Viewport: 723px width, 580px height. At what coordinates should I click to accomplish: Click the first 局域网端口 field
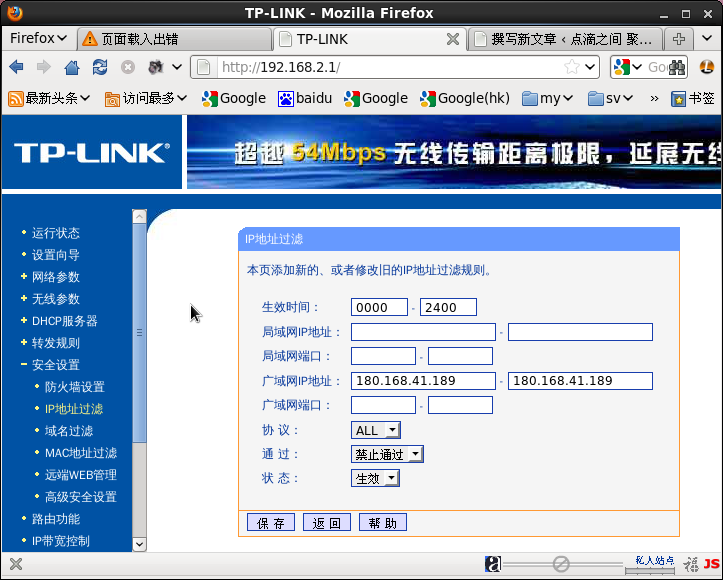(x=383, y=356)
